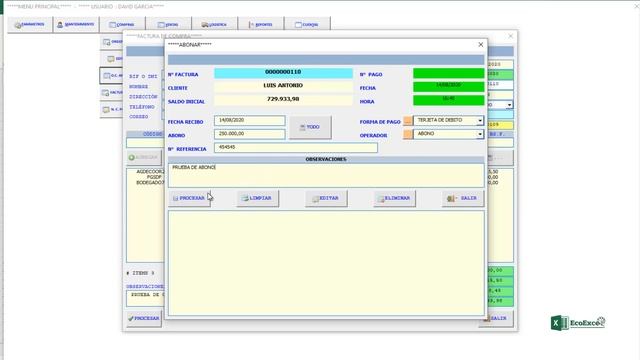Click the client name LUIS ANTONIO
The image size is (640, 360).
[x=283, y=86]
